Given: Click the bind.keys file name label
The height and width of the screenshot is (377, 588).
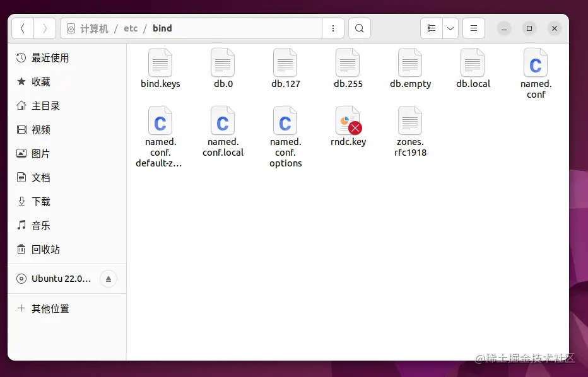Looking at the screenshot, I should (160, 84).
